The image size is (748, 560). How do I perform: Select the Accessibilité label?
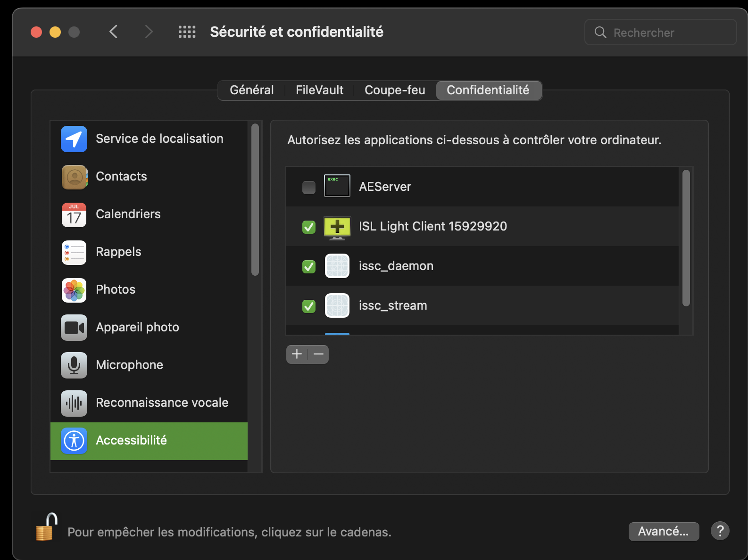point(131,440)
